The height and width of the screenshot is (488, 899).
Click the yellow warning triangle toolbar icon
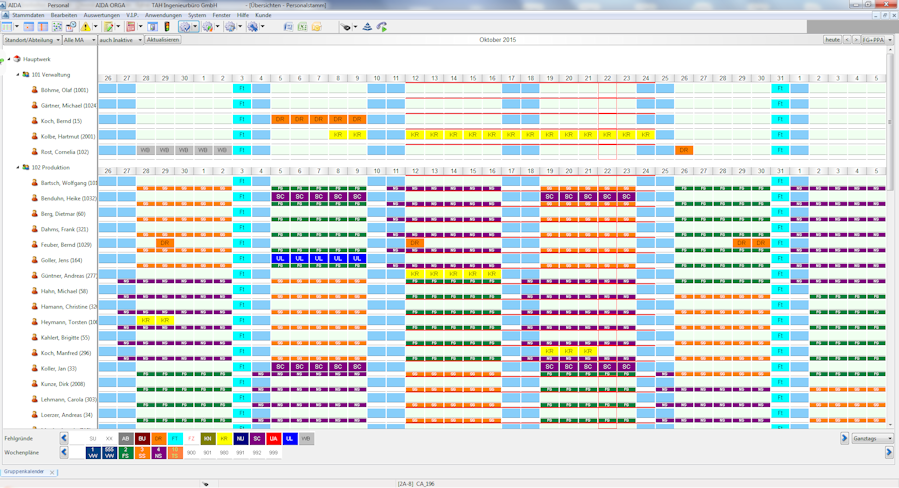tap(85, 27)
